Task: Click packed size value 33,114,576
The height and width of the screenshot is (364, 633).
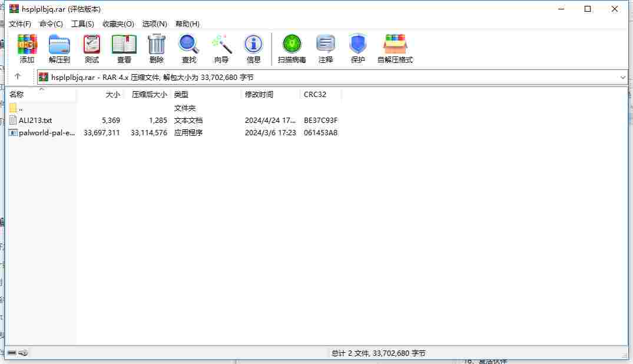Action: pyautogui.click(x=149, y=133)
